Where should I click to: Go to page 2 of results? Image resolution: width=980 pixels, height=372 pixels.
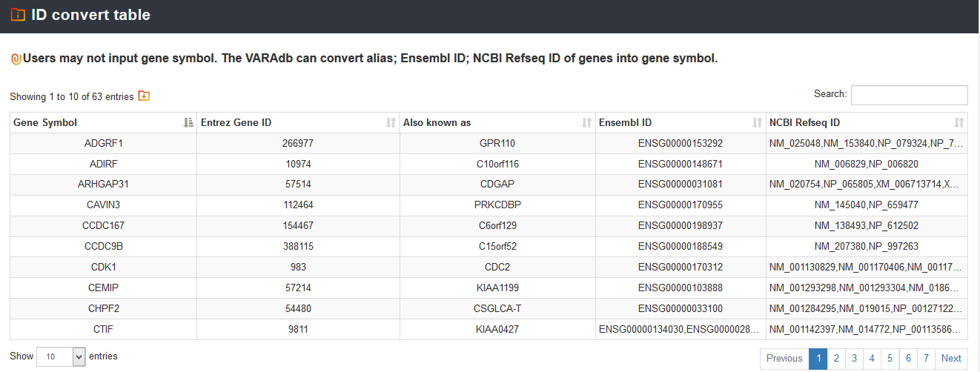click(836, 359)
